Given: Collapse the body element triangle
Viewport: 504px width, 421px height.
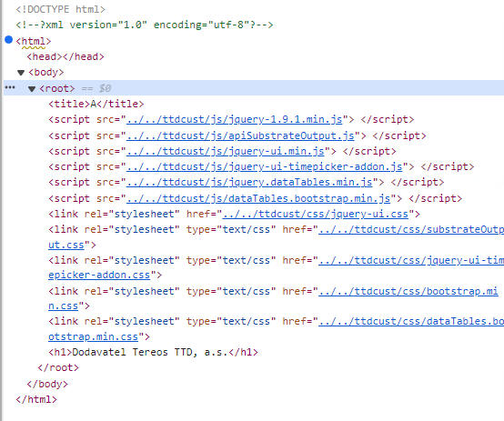Looking at the screenshot, I should pos(21,73).
